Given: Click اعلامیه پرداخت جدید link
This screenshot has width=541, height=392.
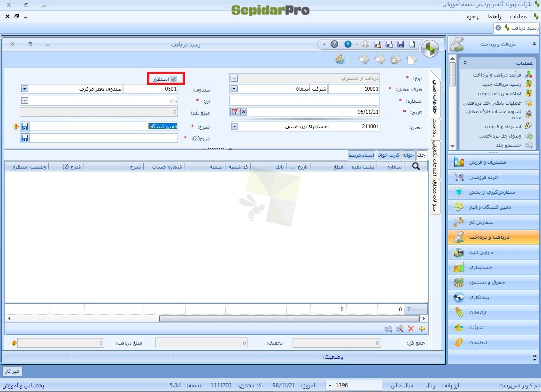Looking at the screenshot, I should point(499,93).
